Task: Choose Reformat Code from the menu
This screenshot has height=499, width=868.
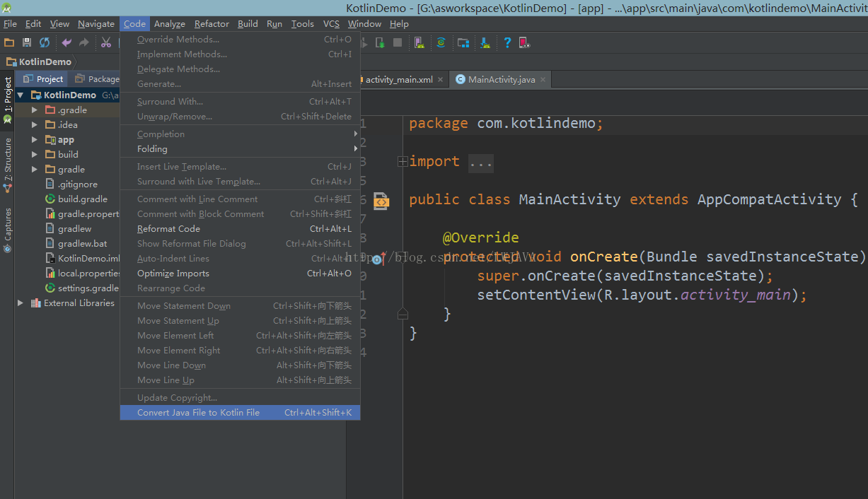Action: (240, 228)
